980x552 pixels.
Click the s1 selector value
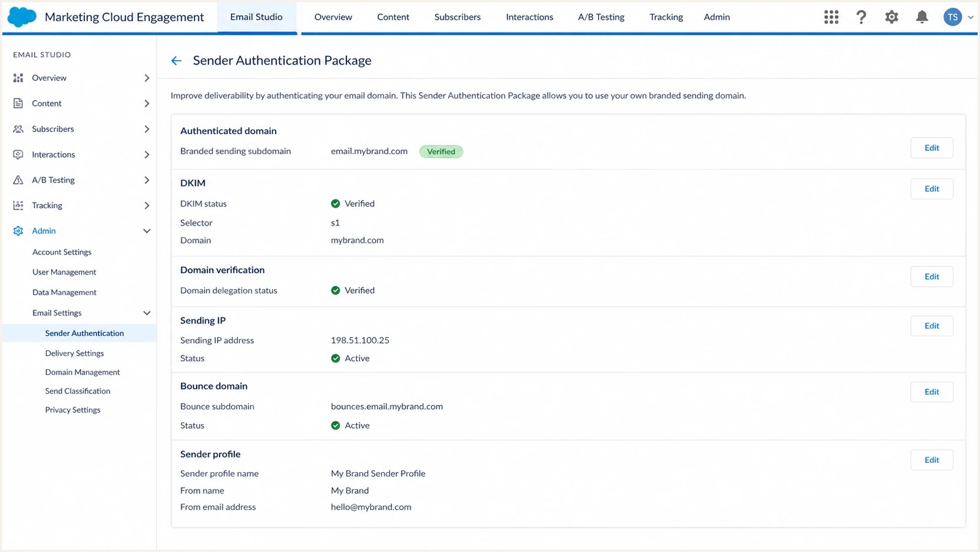(335, 223)
